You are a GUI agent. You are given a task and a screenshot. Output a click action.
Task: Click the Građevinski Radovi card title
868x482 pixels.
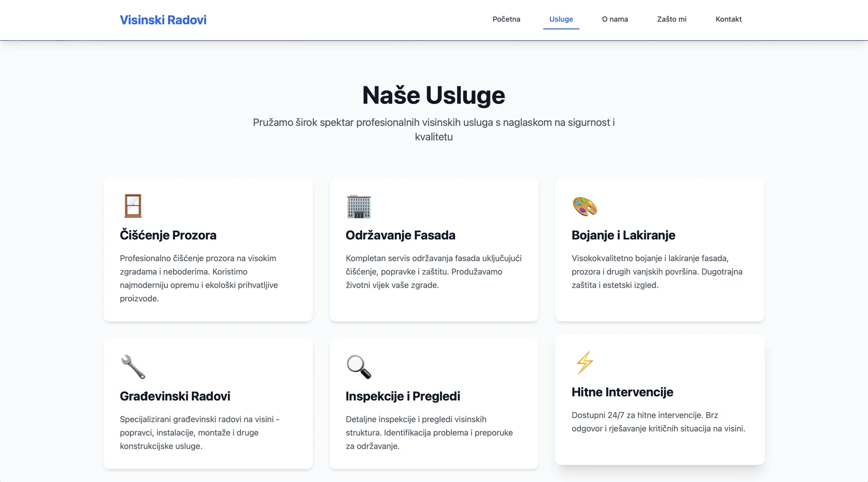(x=175, y=396)
